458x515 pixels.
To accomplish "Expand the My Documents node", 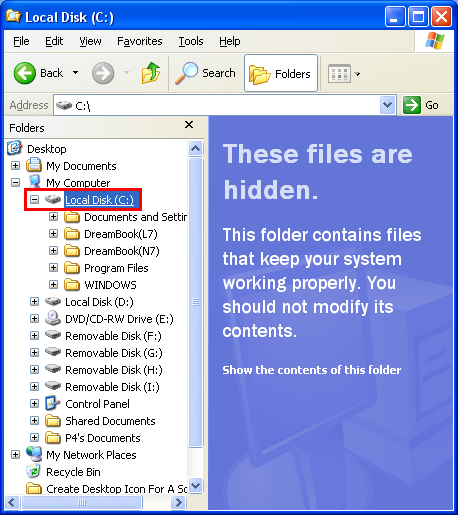I will coord(15,166).
